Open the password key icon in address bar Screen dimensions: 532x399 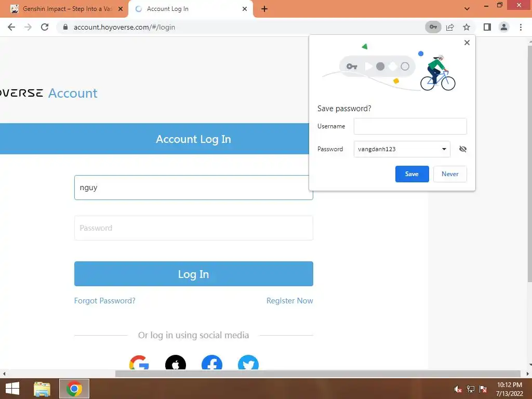(433, 27)
